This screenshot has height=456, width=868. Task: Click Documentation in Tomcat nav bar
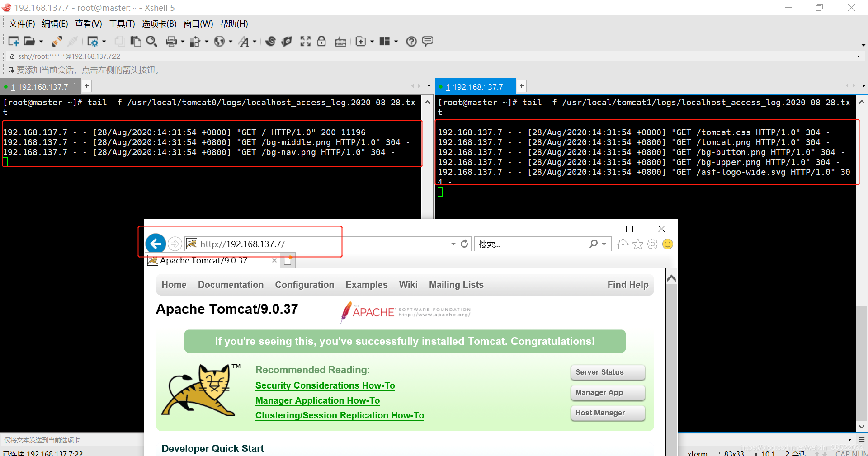[231, 285]
